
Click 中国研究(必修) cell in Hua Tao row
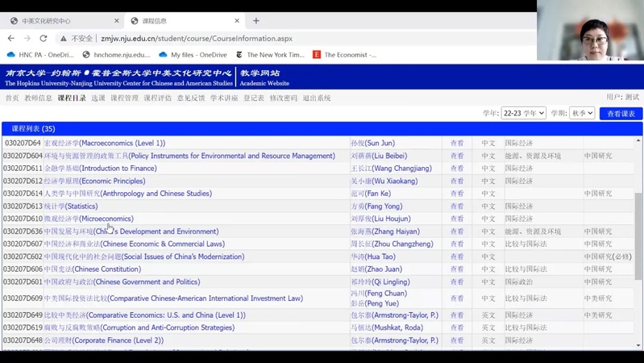pyautogui.click(x=608, y=257)
